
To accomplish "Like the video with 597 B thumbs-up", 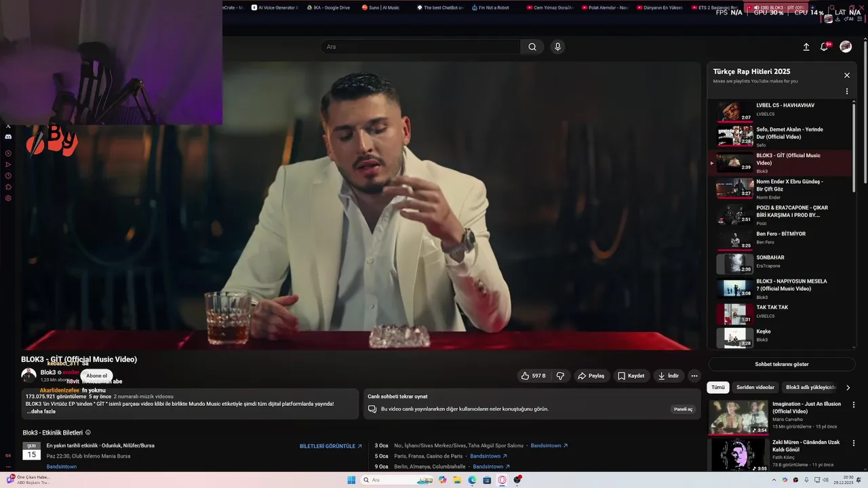I will 534,375.
